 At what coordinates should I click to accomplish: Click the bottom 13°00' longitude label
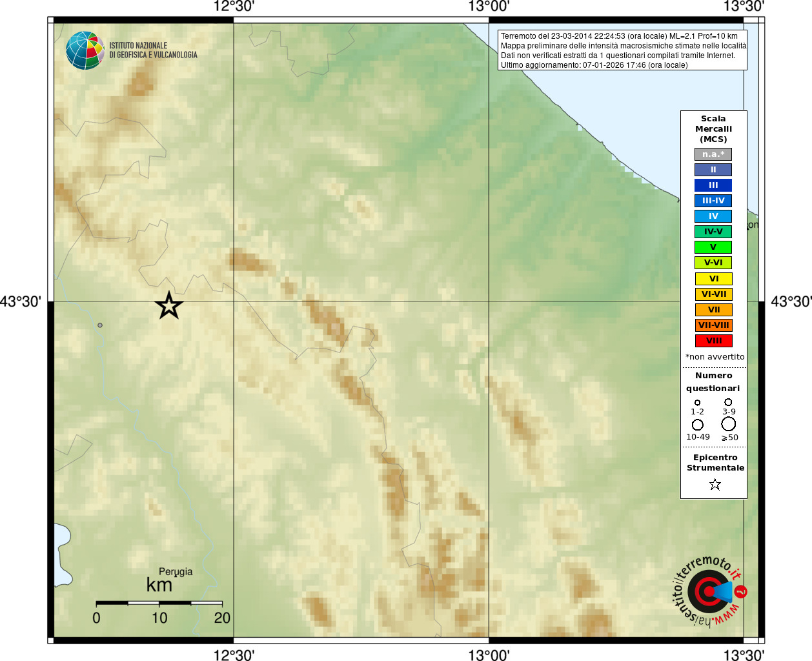(489, 655)
